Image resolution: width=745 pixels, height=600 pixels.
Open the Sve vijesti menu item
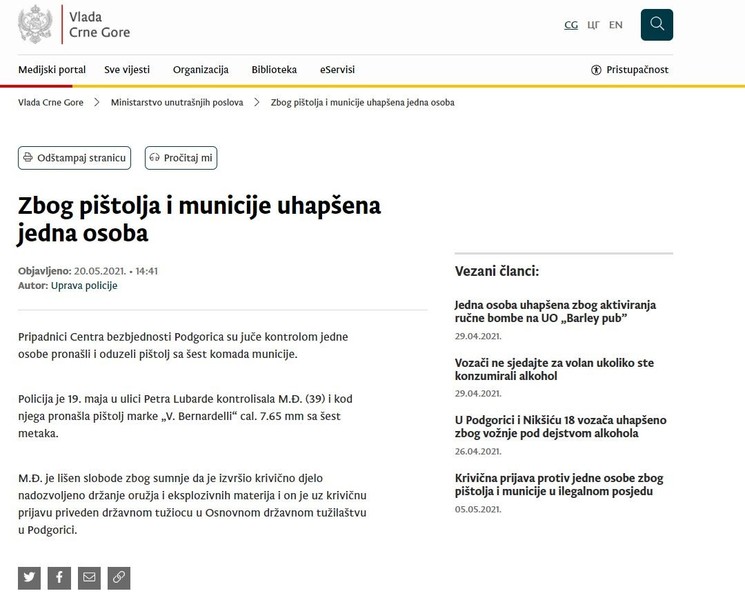point(127,70)
